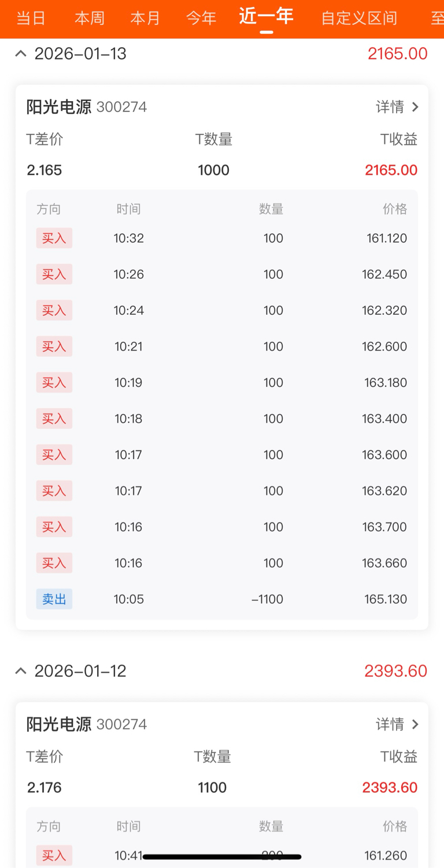Tap the 买入 tag at 10:26

click(x=54, y=274)
